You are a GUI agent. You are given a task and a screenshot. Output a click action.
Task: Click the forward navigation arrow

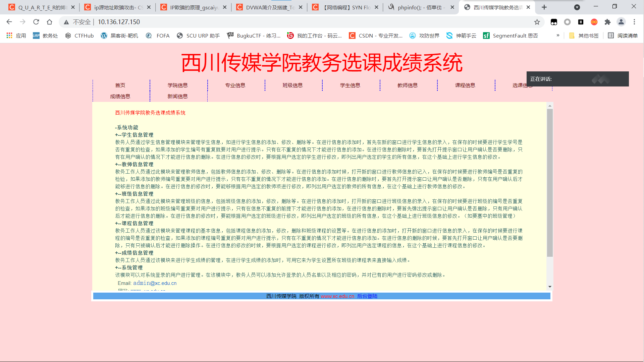pos(22,22)
